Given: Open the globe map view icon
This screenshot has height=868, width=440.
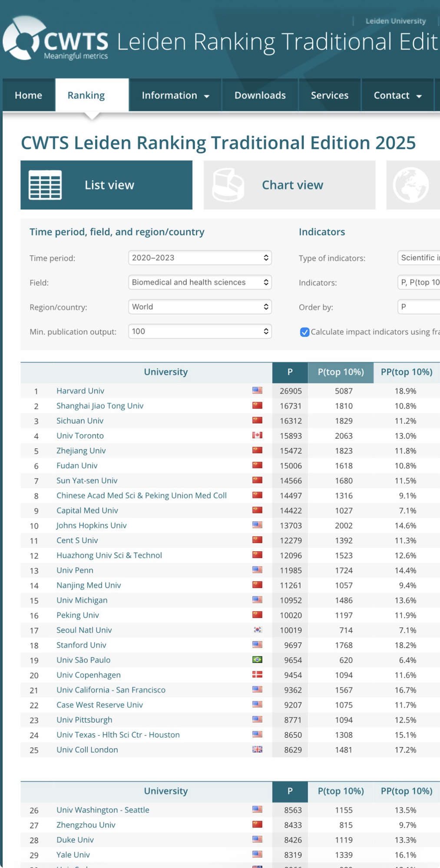Looking at the screenshot, I should click(x=410, y=185).
